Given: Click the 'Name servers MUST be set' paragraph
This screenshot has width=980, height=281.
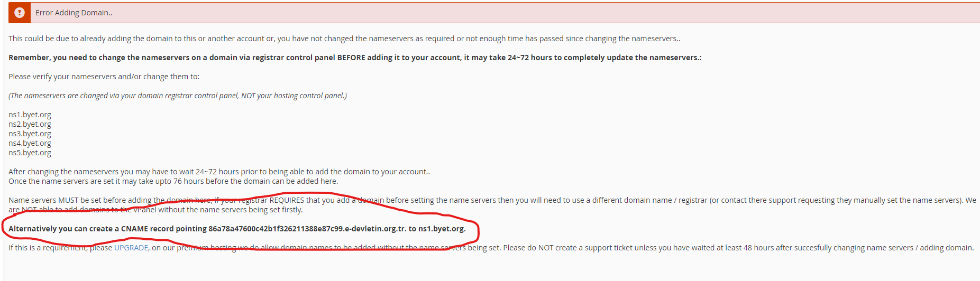Looking at the screenshot, I should pos(492,205).
